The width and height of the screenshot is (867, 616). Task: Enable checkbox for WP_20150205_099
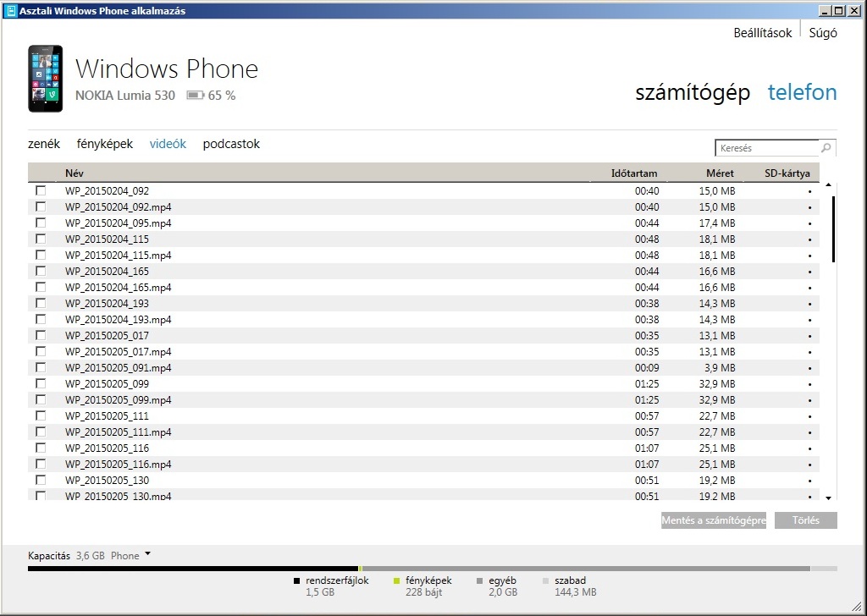click(41, 382)
